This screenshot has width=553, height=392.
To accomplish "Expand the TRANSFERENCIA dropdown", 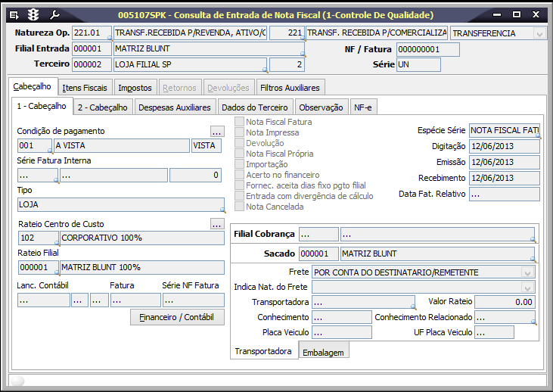I will point(539,33).
